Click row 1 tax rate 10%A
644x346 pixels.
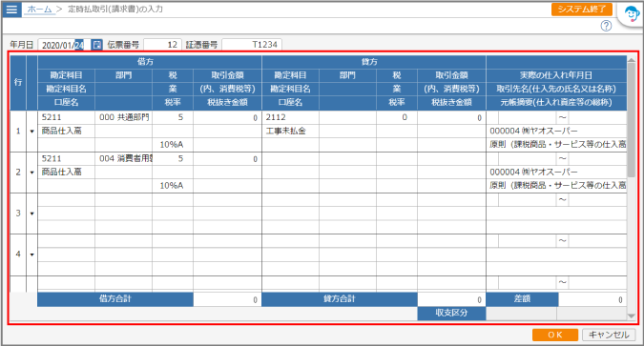point(173,145)
